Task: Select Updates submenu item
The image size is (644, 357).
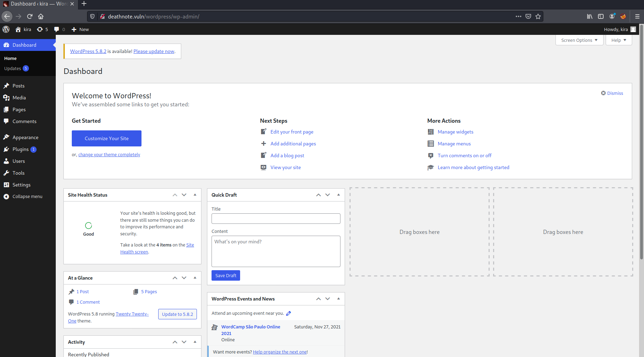Action: (x=16, y=68)
